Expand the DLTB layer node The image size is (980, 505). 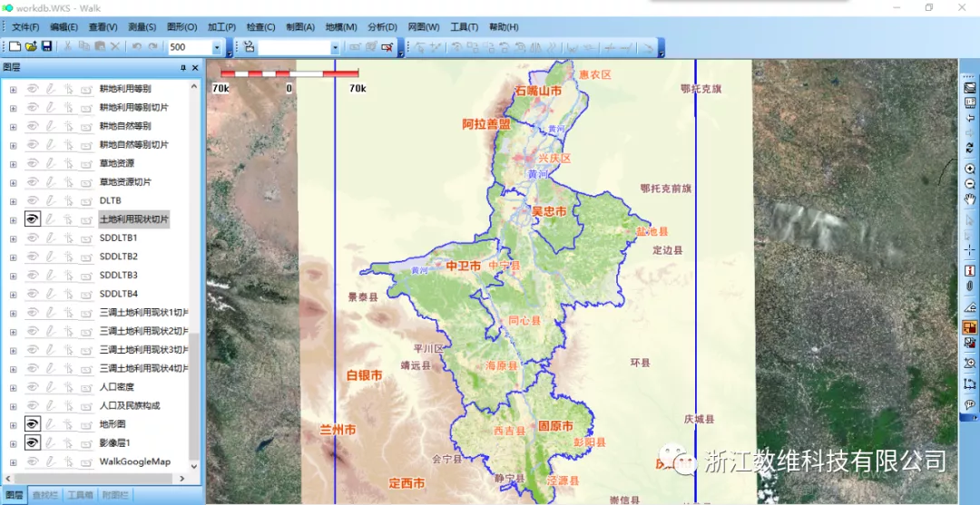[x=13, y=201]
